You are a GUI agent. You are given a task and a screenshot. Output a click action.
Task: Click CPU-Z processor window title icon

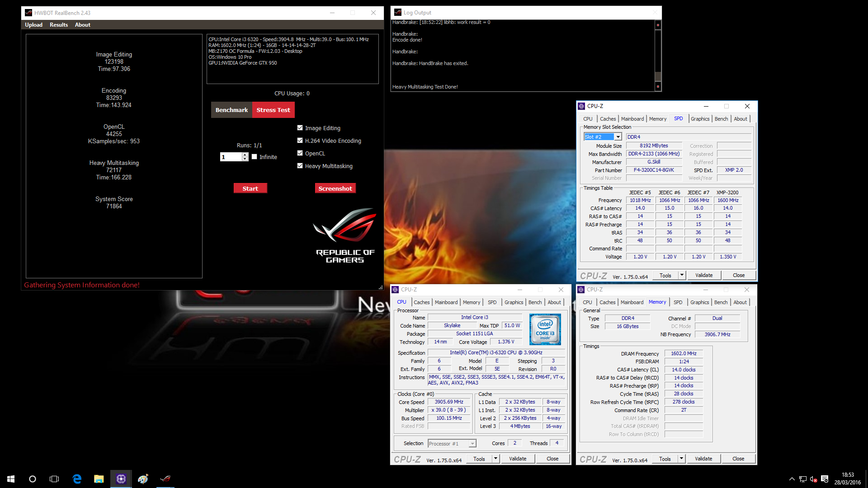pyautogui.click(x=396, y=290)
